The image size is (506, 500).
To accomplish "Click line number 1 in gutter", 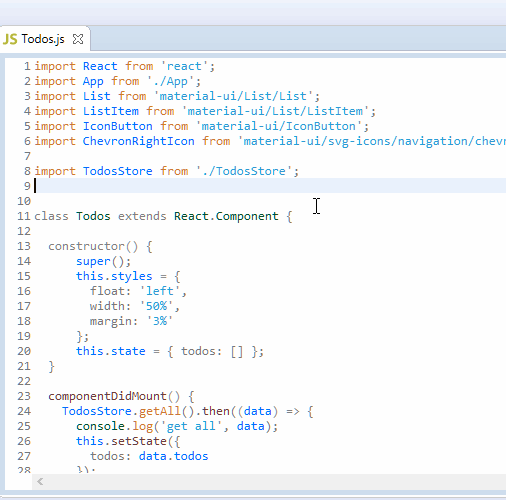I will (27, 66).
